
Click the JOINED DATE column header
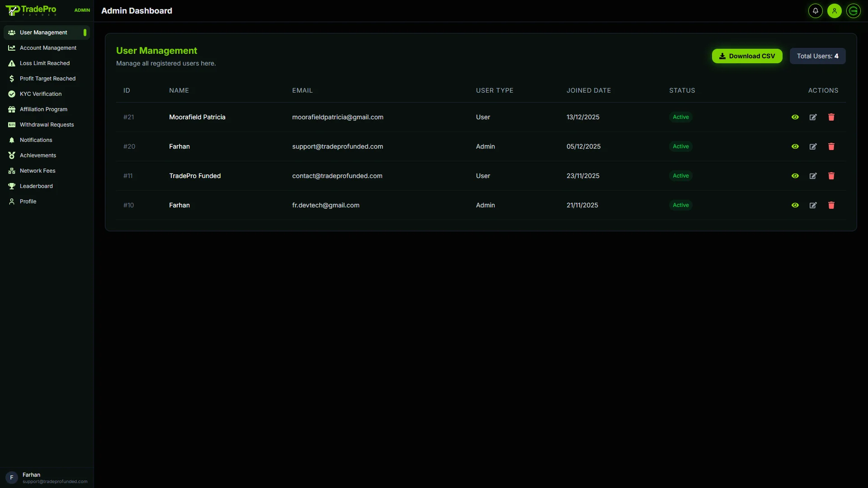pos(589,90)
